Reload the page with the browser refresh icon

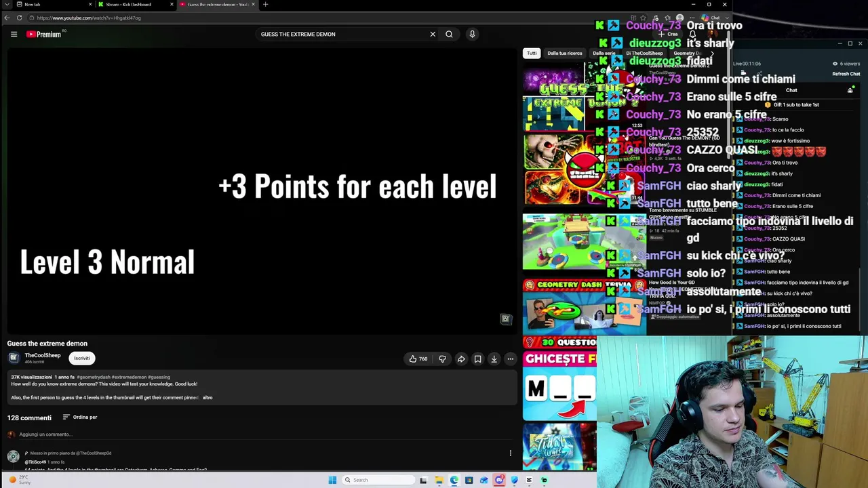(x=19, y=18)
